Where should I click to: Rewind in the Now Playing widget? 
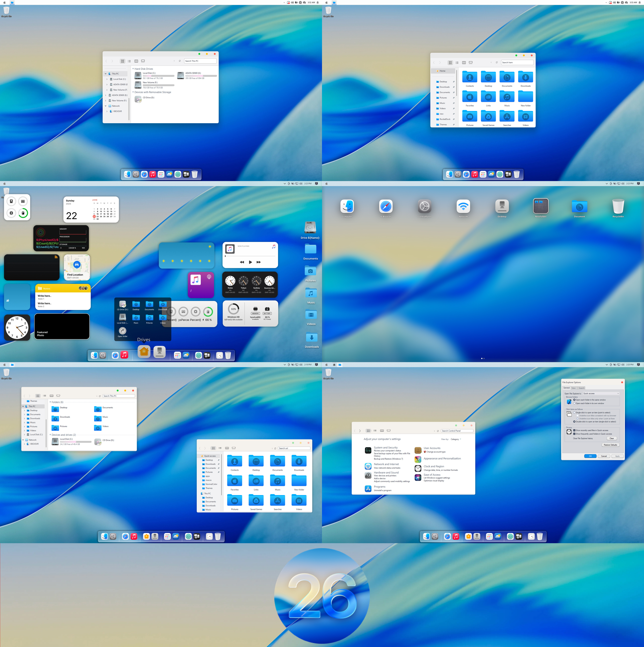point(242,262)
